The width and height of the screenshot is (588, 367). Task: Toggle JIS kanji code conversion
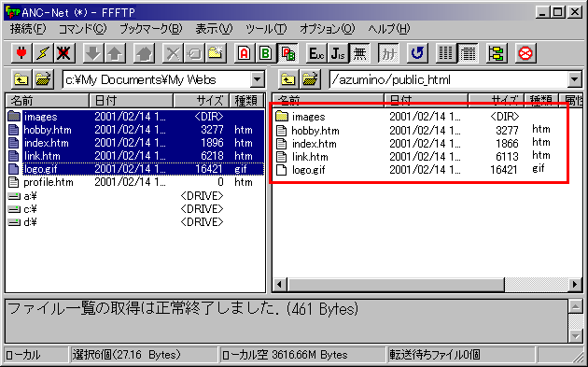[338, 53]
